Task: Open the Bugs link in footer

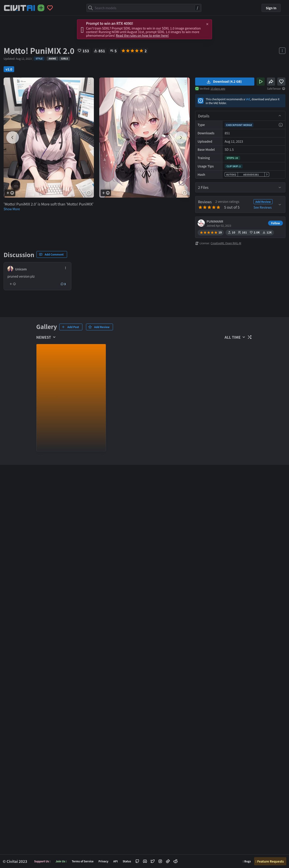Action: [247, 861]
